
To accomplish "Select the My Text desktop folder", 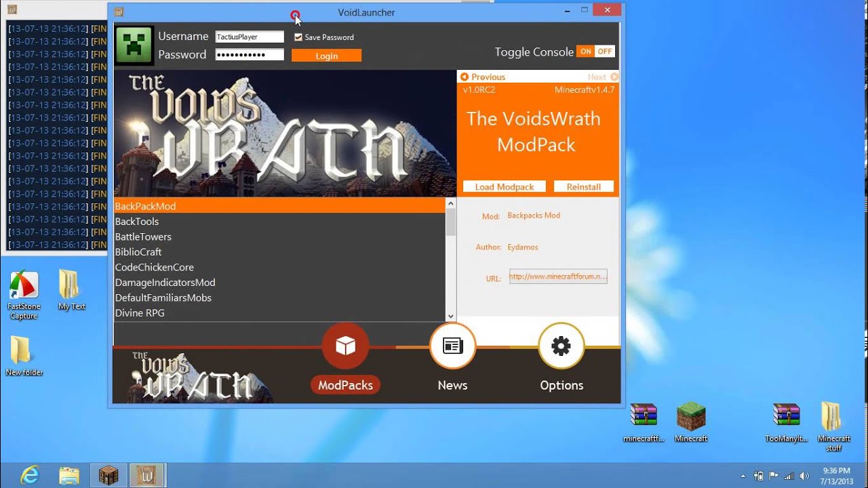I will (x=71, y=290).
